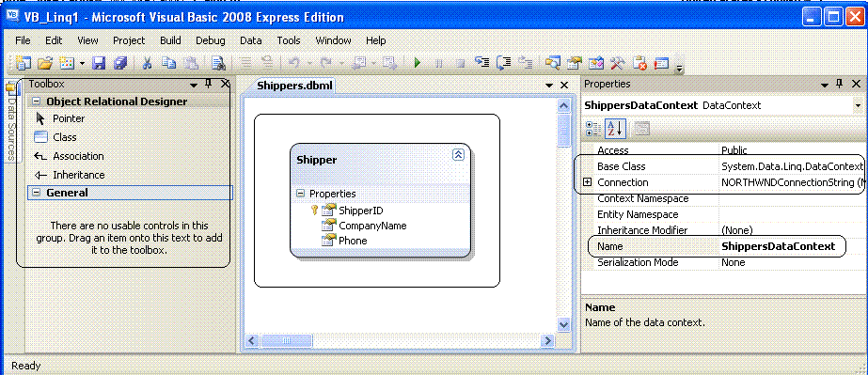The width and height of the screenshot is (868, 375).
Task: Click the Save All toolbar icon
Action: pyautogui.click(x=120, y=63)
